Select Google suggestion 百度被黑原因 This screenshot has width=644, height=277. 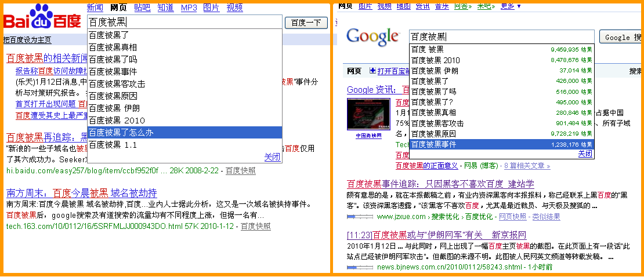pyautogui.click(x=501, y=134)
